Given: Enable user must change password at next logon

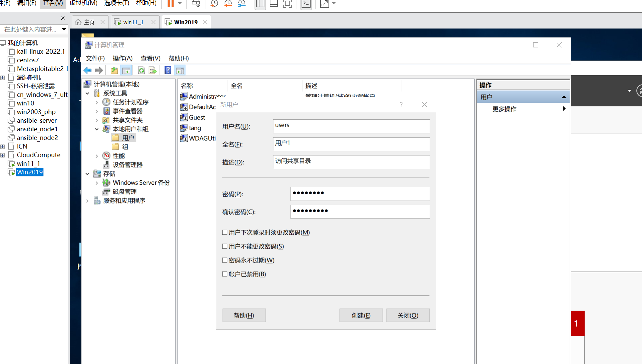Looking at the screenshot, I should [225, 232].
